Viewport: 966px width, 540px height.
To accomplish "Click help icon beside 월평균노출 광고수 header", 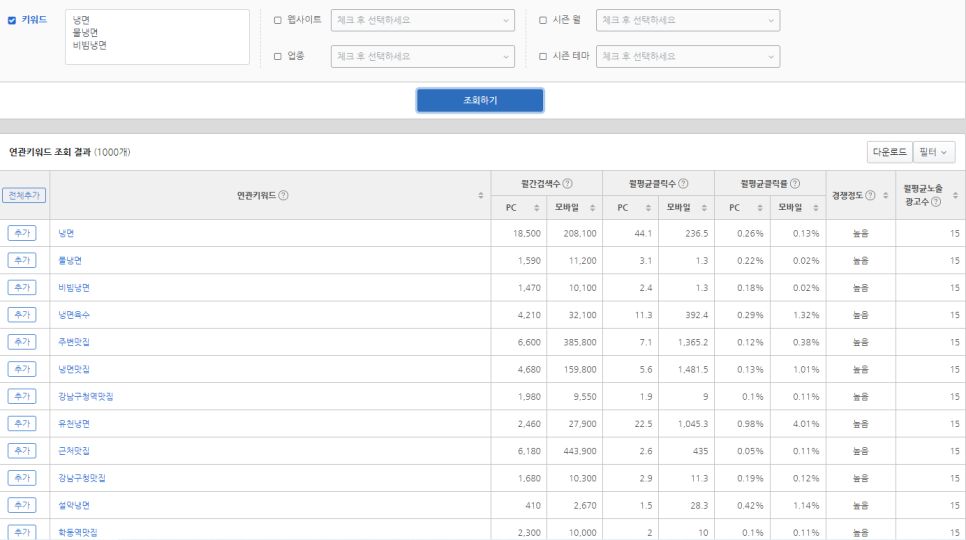I will (936, 202).
